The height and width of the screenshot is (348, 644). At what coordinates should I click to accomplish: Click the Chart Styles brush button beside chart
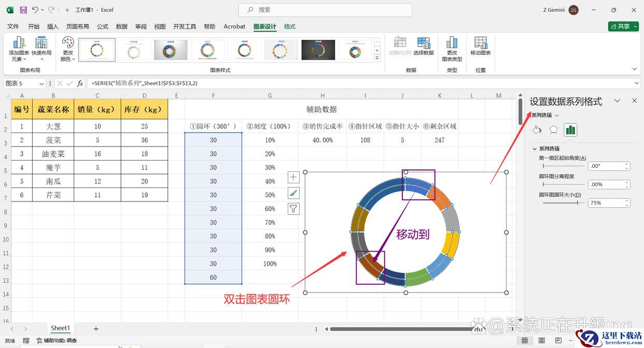click(293, 193)
